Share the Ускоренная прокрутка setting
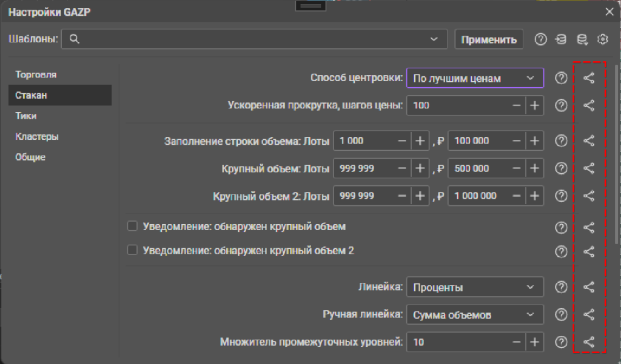Screen dimensions: 621x364 pyautogui.click(x=589, y=105)
